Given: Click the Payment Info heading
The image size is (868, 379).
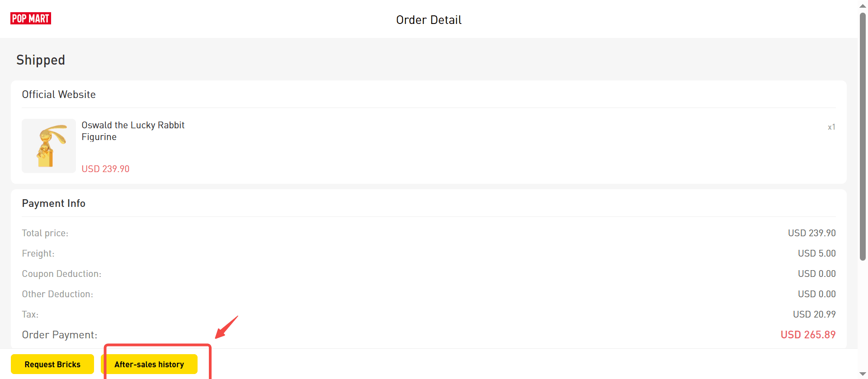Looking at the screenshot, I should pyautogui.click(x=53, y=203).
